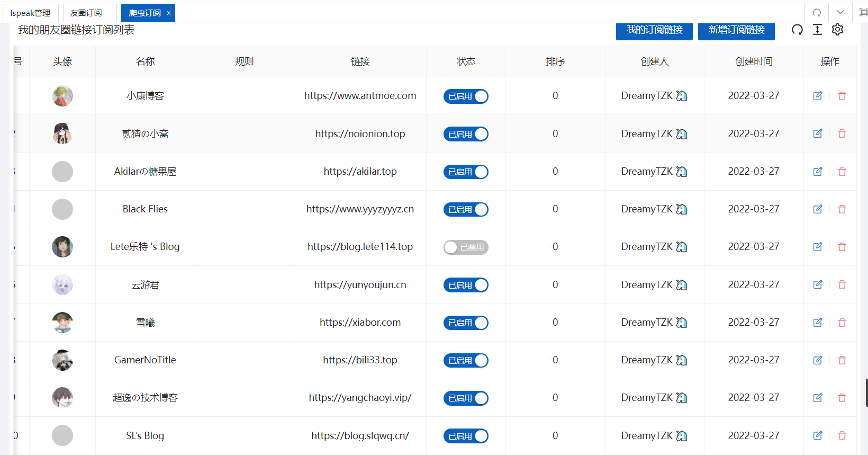Image resolution: width=868 pixels, height=455 pixels.
Task: Toggle 雪曦 status switch
Action: coord(466,323)
